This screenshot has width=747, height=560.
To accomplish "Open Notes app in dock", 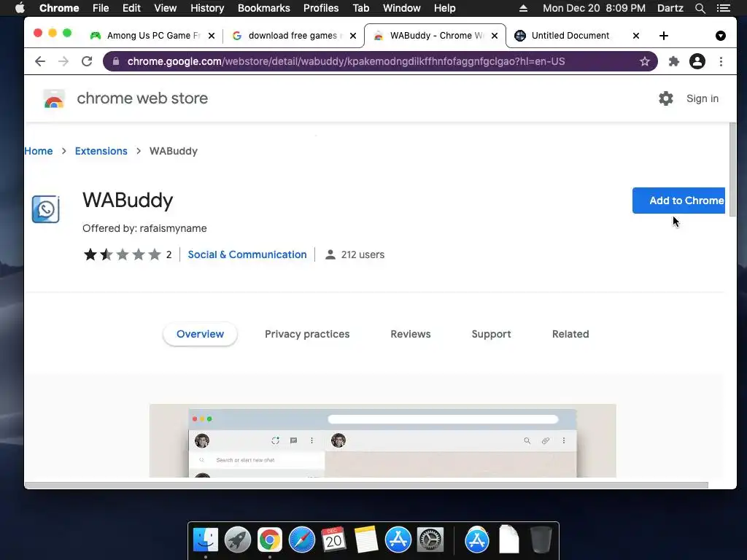I will 366,540.
